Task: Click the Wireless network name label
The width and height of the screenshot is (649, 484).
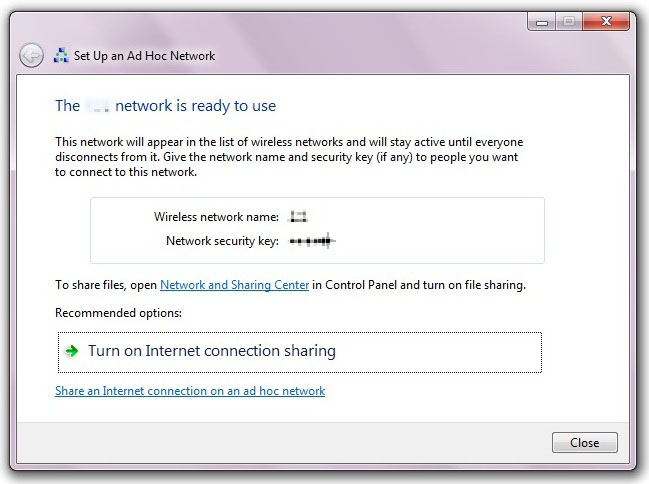Action: (x=216, y=217)
